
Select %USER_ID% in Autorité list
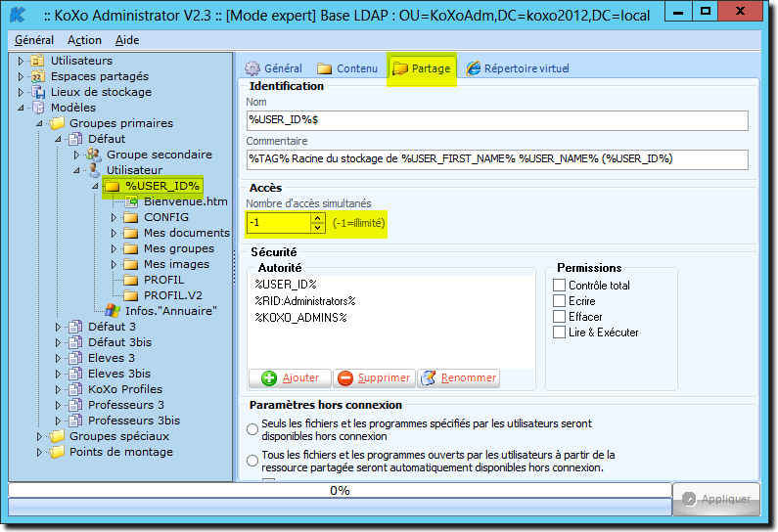[x=286, y=285]
